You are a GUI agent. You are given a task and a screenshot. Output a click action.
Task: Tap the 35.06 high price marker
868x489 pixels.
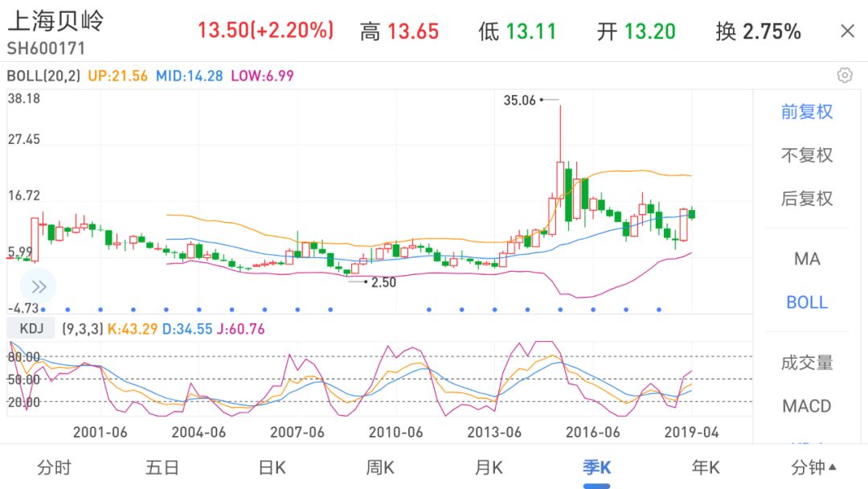pos(519,101)
